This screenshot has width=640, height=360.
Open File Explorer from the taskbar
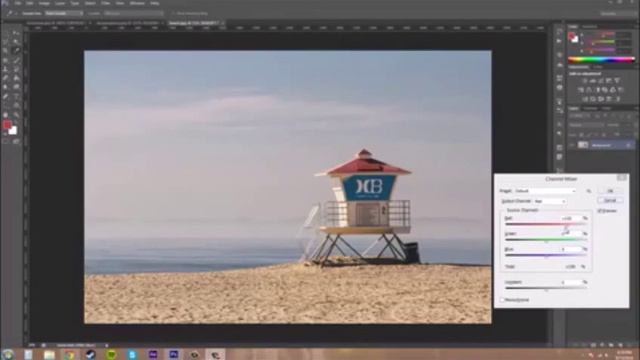pyautogui.click(x=49, y=354)
